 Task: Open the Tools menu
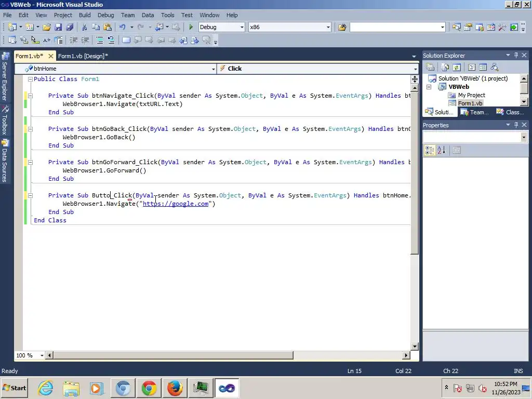point(167,15)
